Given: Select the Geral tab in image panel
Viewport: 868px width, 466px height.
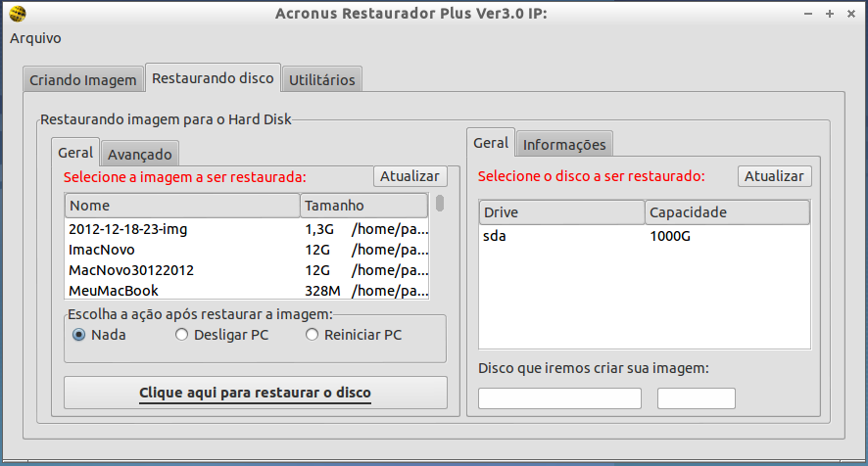Looking at the screenshot, I should click(x=75, y=152).
